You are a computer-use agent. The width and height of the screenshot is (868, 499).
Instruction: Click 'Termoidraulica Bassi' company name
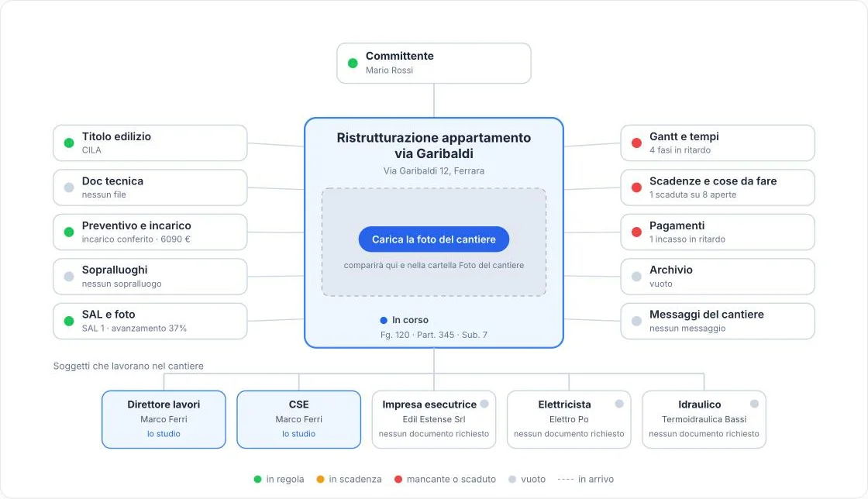(x=704, y=419)
